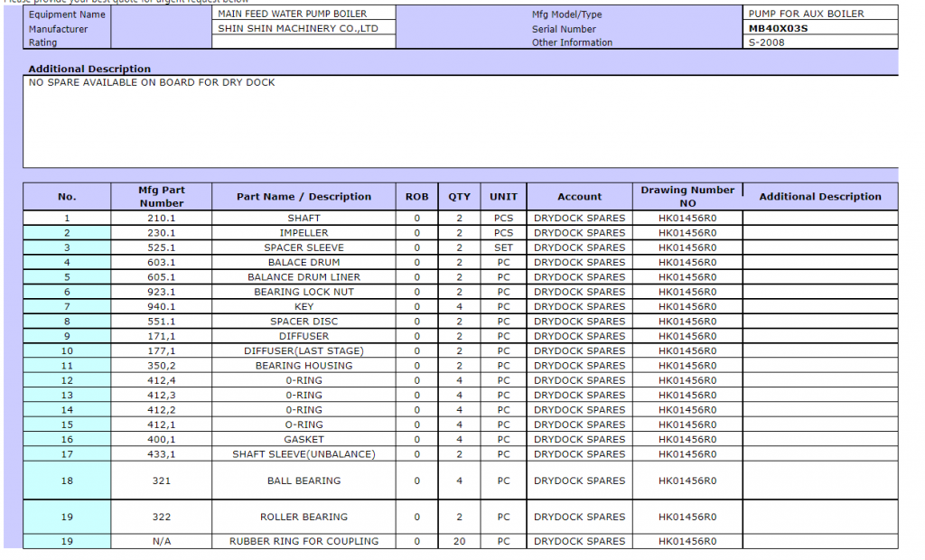Viewport: 925px width, 560px height.
Task: Click the "No." column header
Action: pos(67,196)
